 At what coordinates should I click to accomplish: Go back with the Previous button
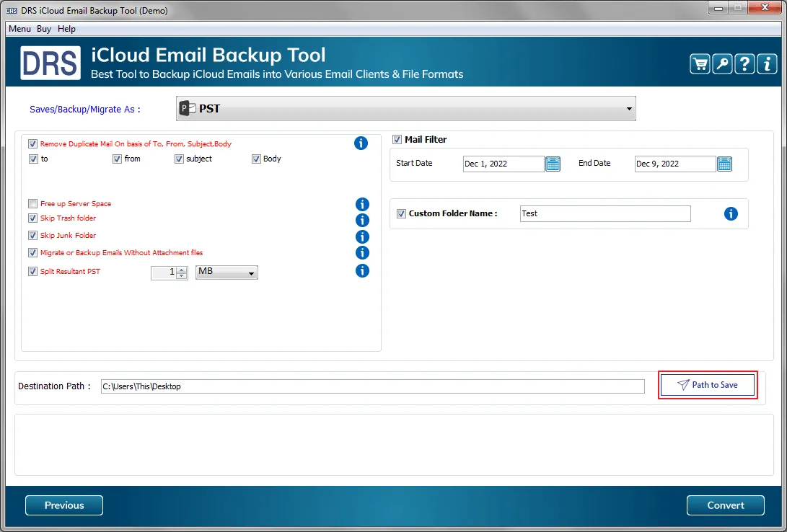coord(64,505)
